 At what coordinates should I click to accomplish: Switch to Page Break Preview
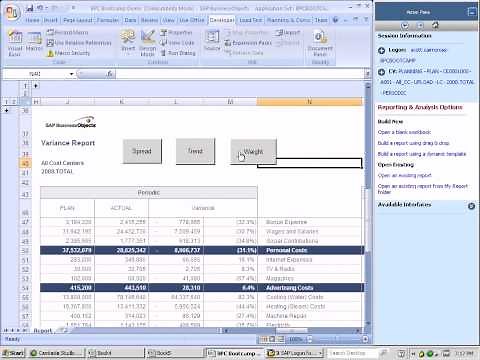click(x=280, y=339)
